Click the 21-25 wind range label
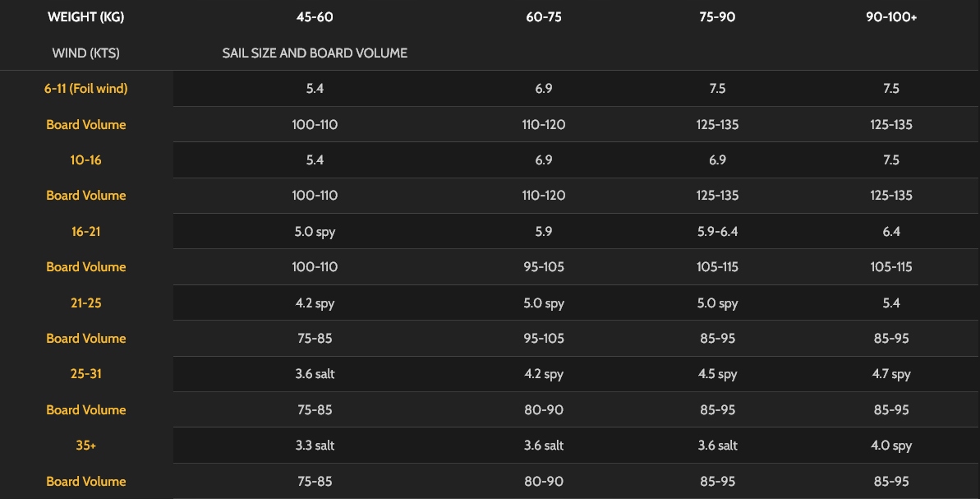 pos(85,303)
